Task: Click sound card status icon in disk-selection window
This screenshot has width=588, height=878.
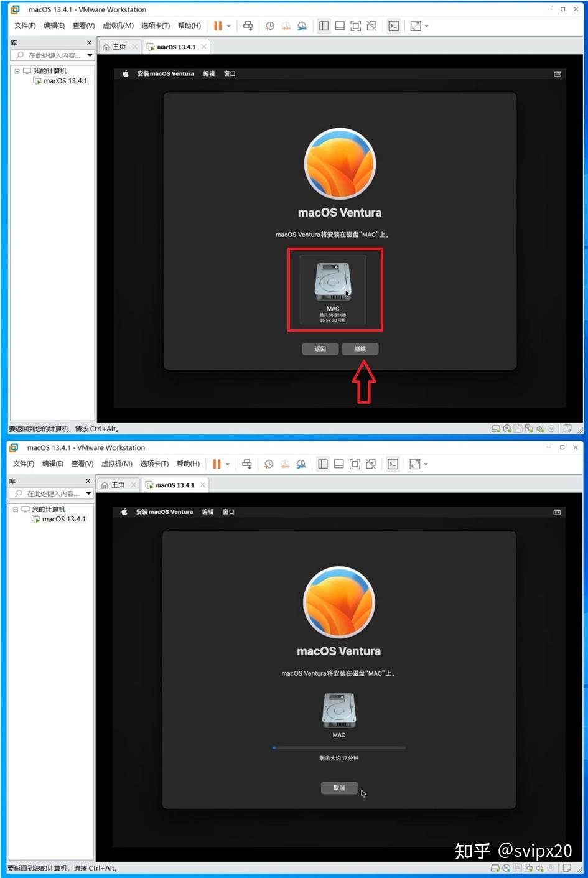Action: click(540, 429)
